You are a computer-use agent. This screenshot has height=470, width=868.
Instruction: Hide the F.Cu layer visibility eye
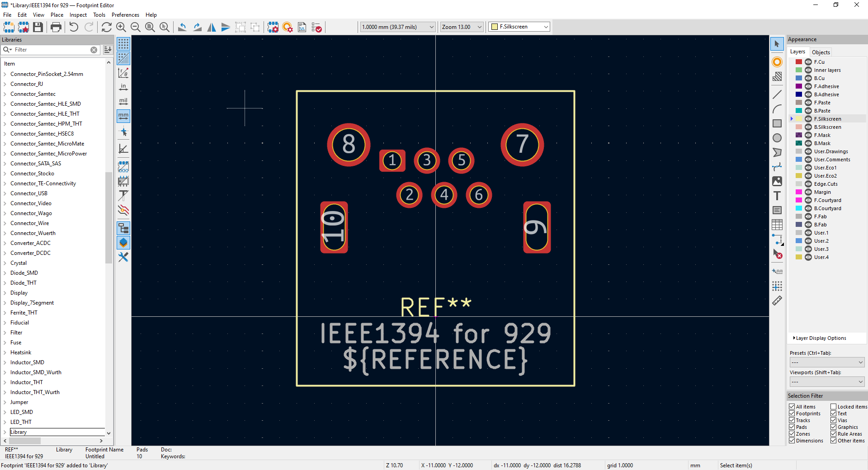click(808, 62)
